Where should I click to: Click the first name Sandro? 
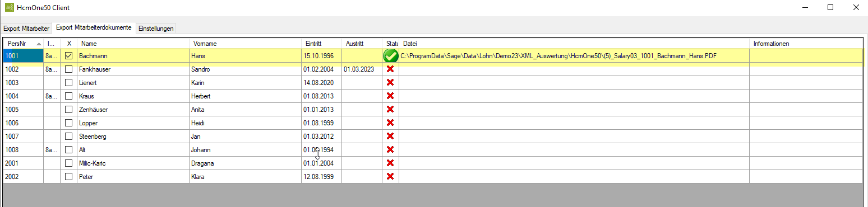coord(200,69)
